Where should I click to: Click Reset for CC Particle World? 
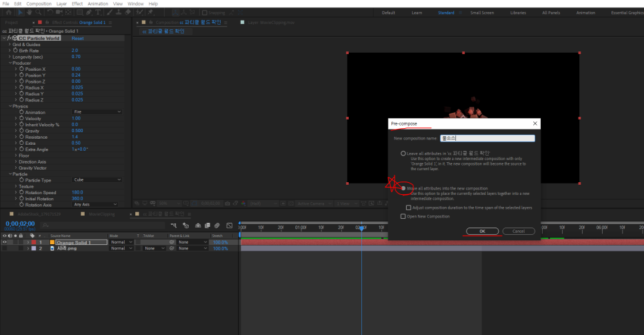pos(77,38)
